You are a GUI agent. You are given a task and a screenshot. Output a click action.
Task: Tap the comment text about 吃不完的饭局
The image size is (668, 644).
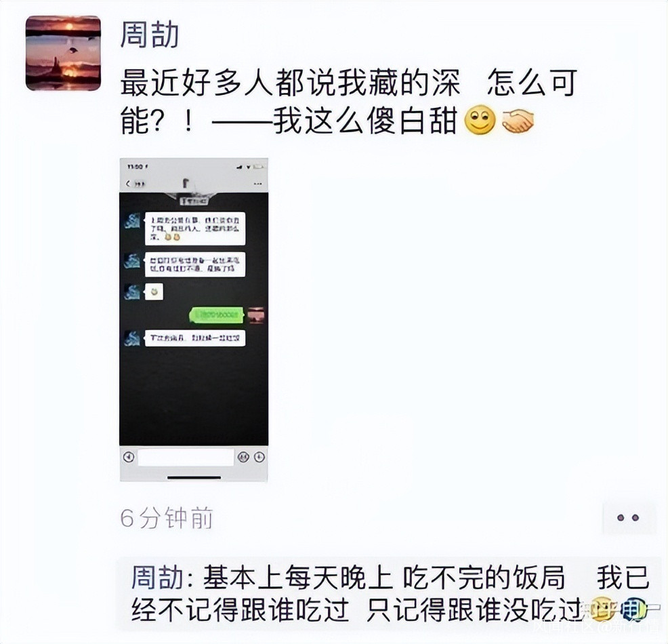pyautogui.click(x=390, y=594)
